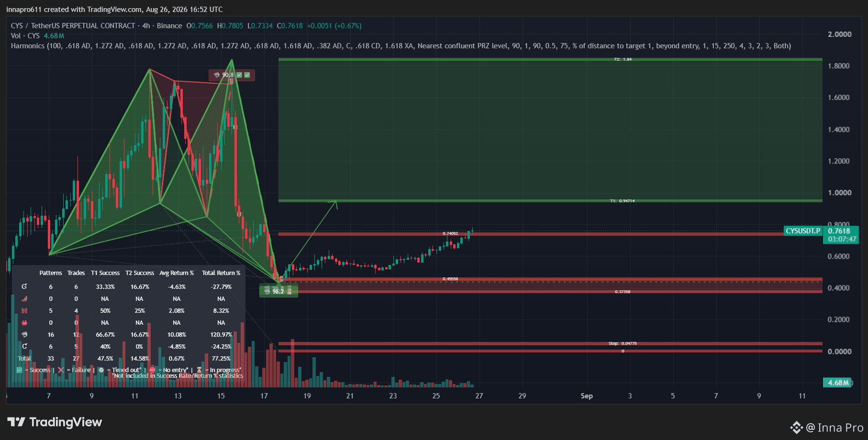Click the 4h interval in chart title
The width and height of the screenshot is (868, 440).
[x=146, y=26]
